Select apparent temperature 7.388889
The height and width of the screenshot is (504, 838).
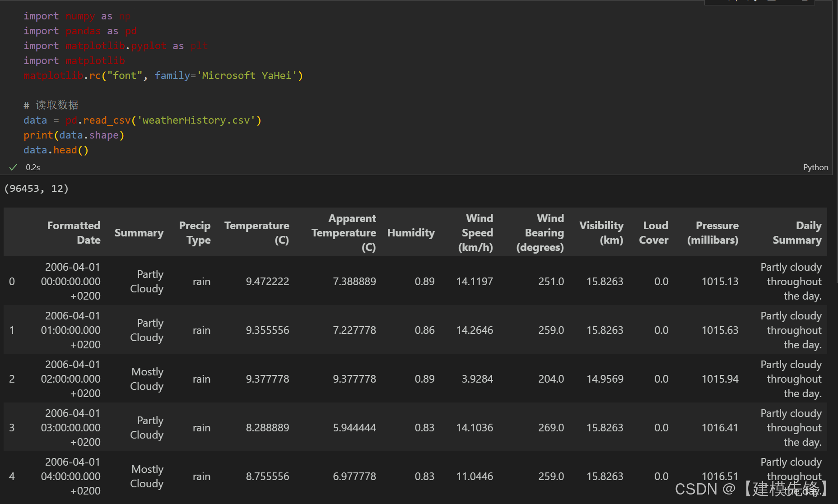[x=354, y=282]
